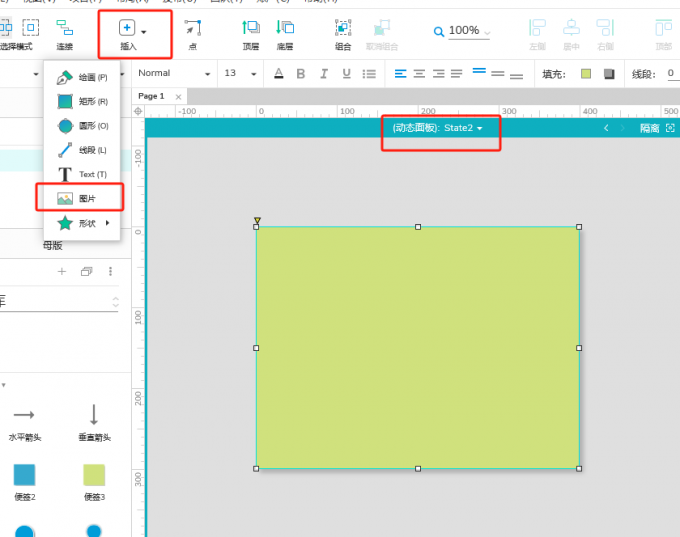Align top using 顶部 icon
Image resolution: width=680 pixels, height=537 pixels.
coord(664,28)
